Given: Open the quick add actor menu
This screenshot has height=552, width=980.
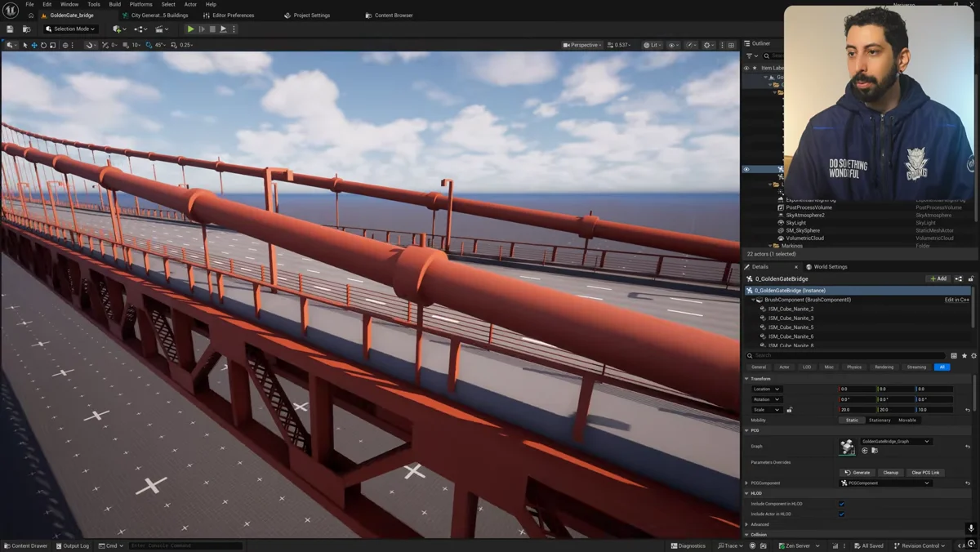Looking at the screenshot, I should coord(118,29).
